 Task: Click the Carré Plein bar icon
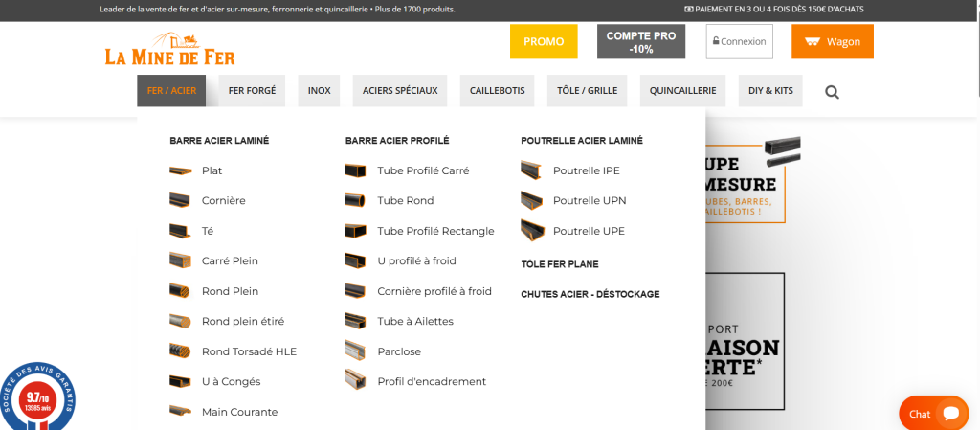coord(180,260)
